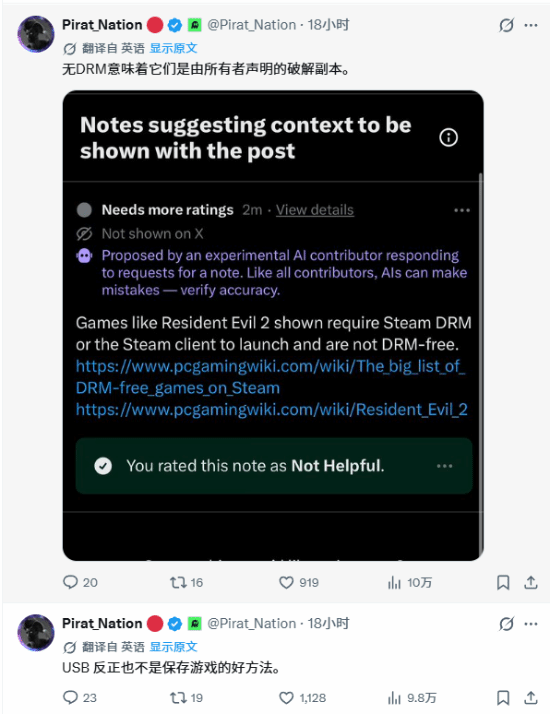Click the Grok icon on first post
Viewport: 550px width, 714px height.
506,25
